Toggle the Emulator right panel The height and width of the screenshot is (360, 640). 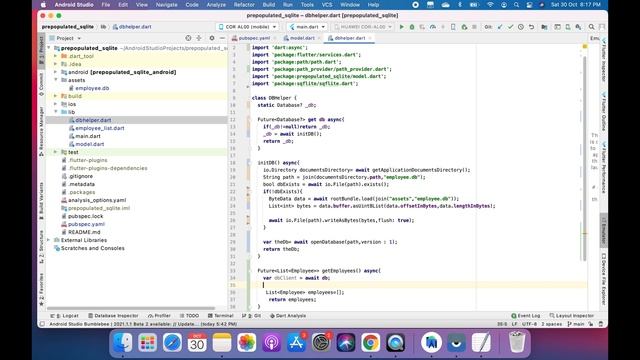[604, 231]
